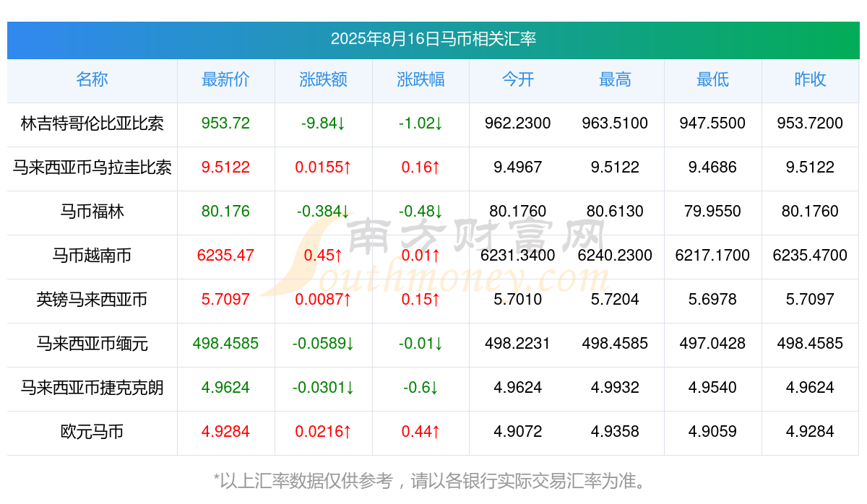867x504 pixels.
Task: Click latest price 9.5122 in red
Action: click(226, 168)
